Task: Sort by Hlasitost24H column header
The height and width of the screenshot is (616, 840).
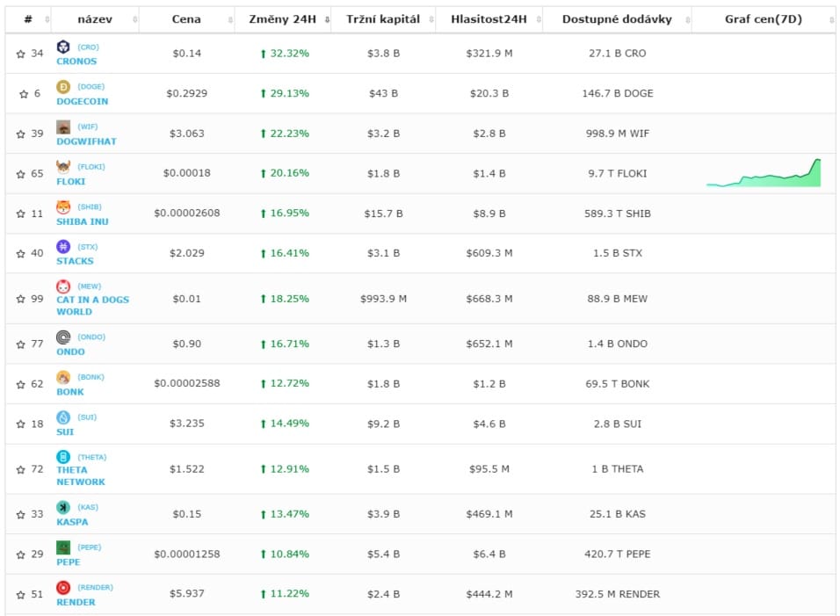Action: tap(489, 19)
